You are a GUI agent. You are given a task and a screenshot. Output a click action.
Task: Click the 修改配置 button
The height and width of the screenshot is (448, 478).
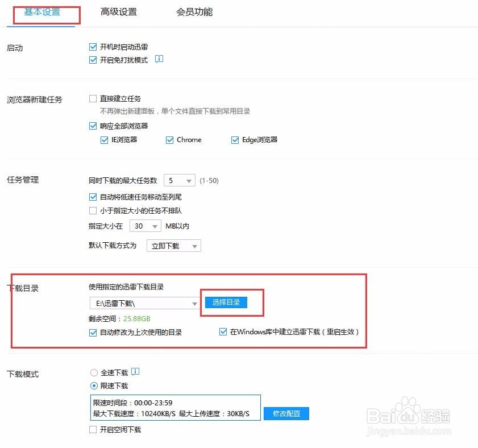[286, 414]
